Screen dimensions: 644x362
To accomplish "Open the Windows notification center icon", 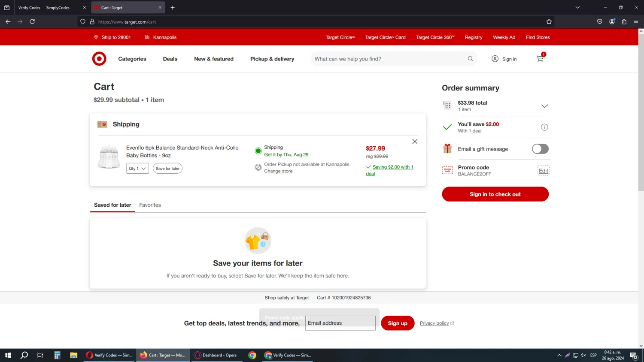I will (634, 355).
